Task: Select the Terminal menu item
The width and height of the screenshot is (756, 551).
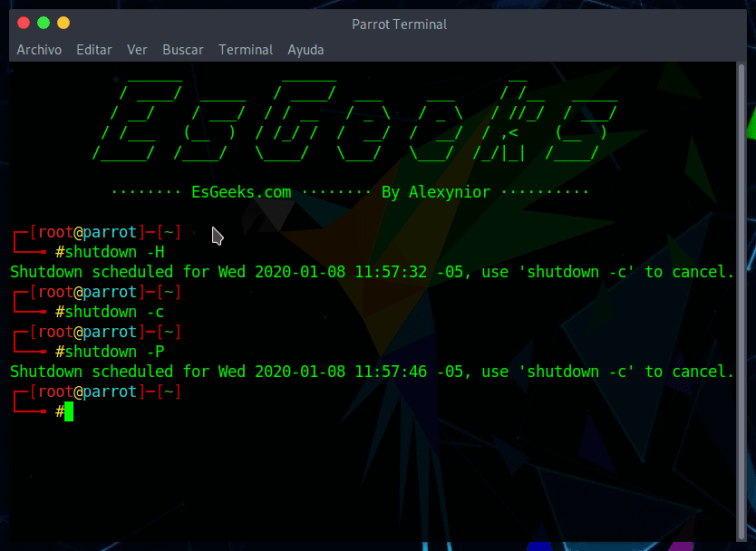Action: click(246, 50)
